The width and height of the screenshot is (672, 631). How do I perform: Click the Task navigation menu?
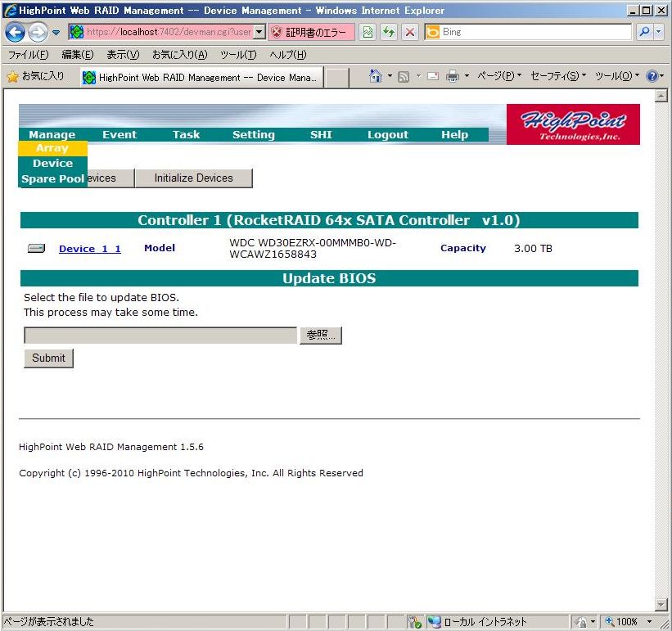tap(187, 134)
